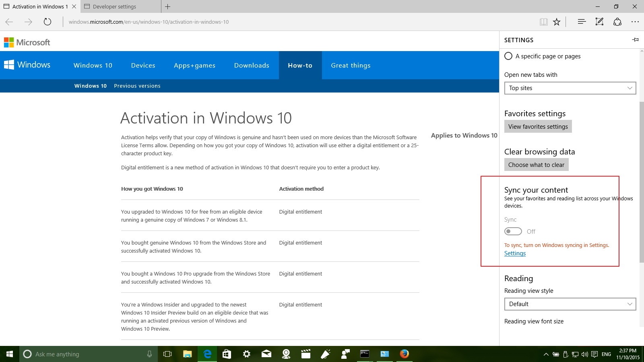Open the More actions ellipsis menu

click(x=635, y=22)
